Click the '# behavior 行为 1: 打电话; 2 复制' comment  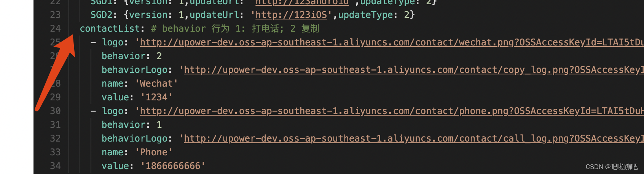tap(235, 29)
